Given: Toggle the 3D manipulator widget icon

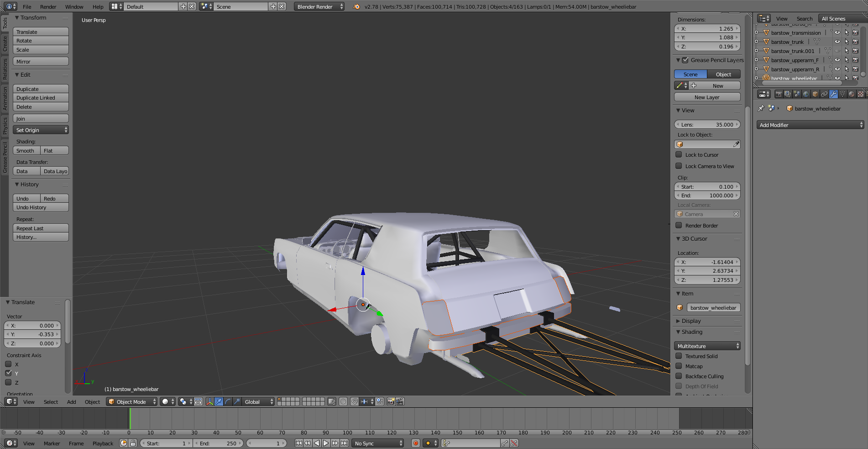Looking at the screenshot, I should 209,401.
